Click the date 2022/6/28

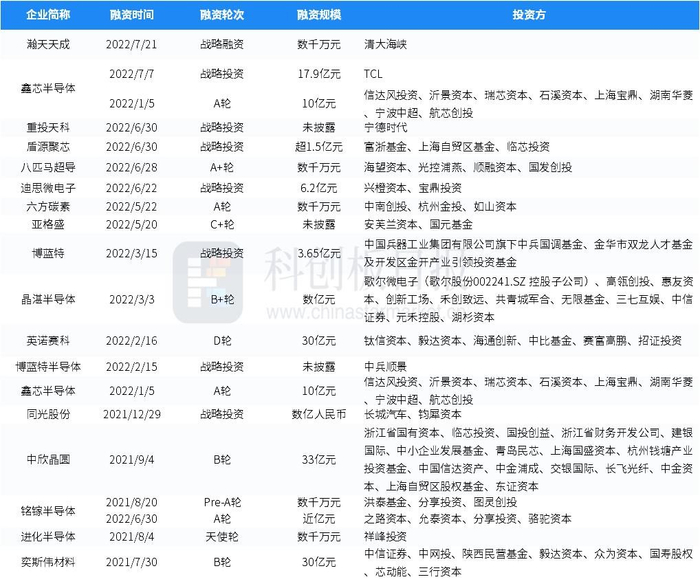pyautogui.click(x=132, y=167)
